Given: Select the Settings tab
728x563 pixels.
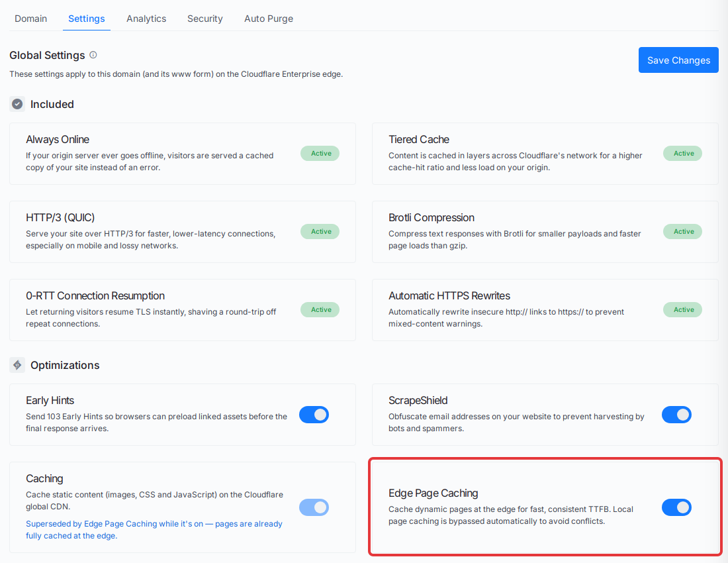Looking at the screenshot, I should pyautogui.click(x=86, y=19).
